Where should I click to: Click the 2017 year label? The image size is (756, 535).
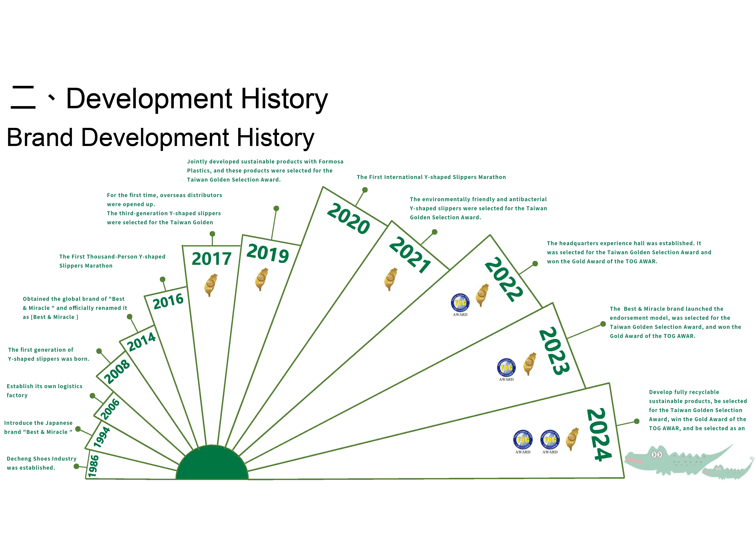(x=211, y=259)
